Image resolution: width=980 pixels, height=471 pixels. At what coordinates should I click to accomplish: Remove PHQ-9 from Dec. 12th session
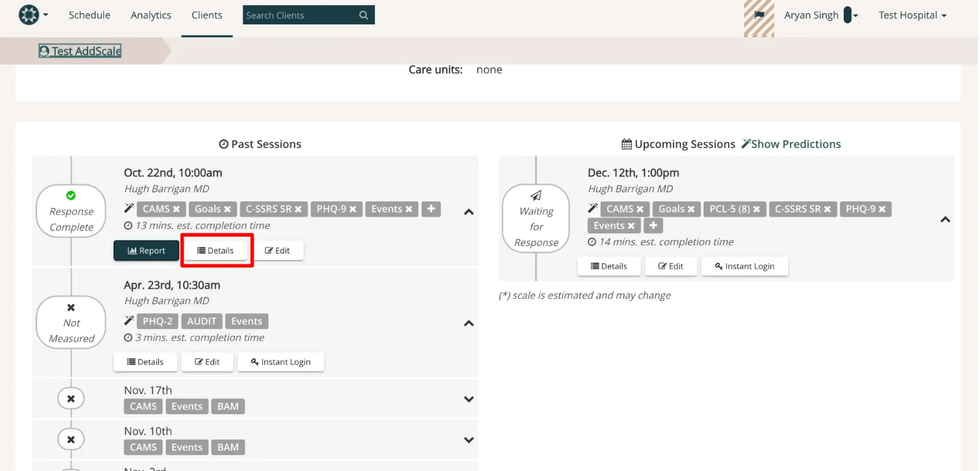pos(882,209)
